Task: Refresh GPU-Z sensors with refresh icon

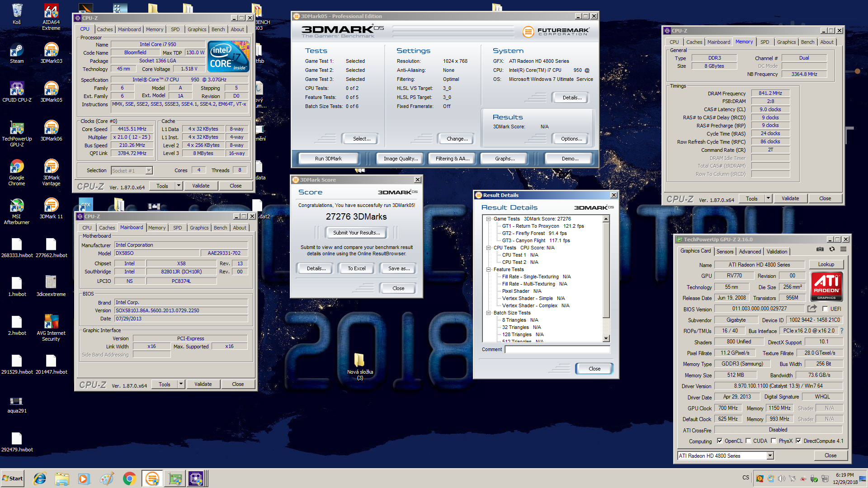Action: pyautogui.click(x=831, y=249)
